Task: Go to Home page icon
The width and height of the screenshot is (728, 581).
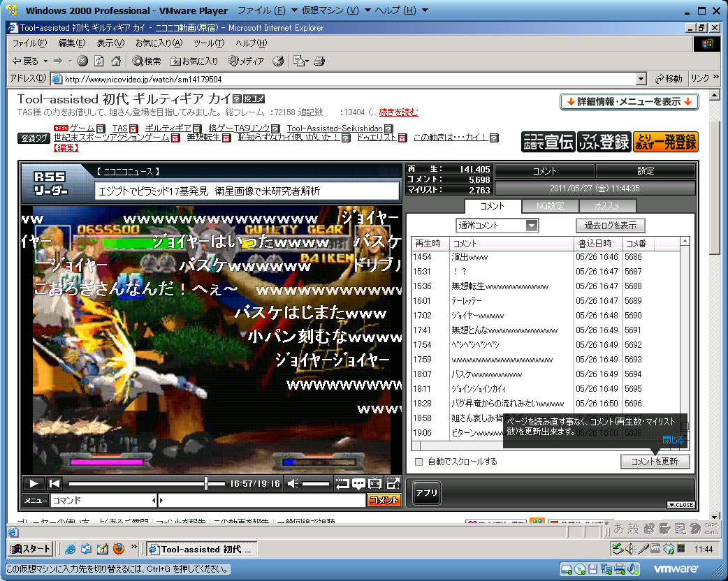Action: click(116, 61)
